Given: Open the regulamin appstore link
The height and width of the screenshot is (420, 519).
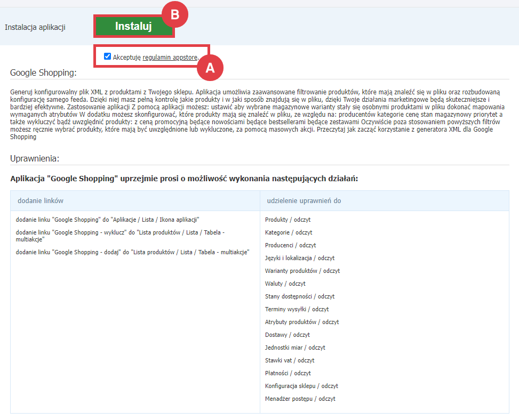Looking at the screenshot, I should pos(170,57).
